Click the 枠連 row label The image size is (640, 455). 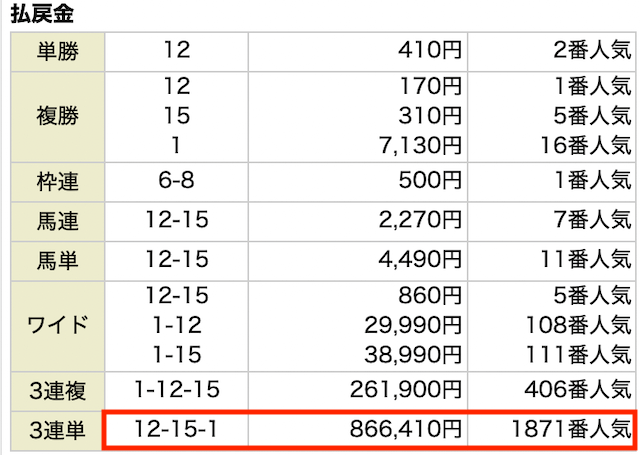click(x=58, y=182)
